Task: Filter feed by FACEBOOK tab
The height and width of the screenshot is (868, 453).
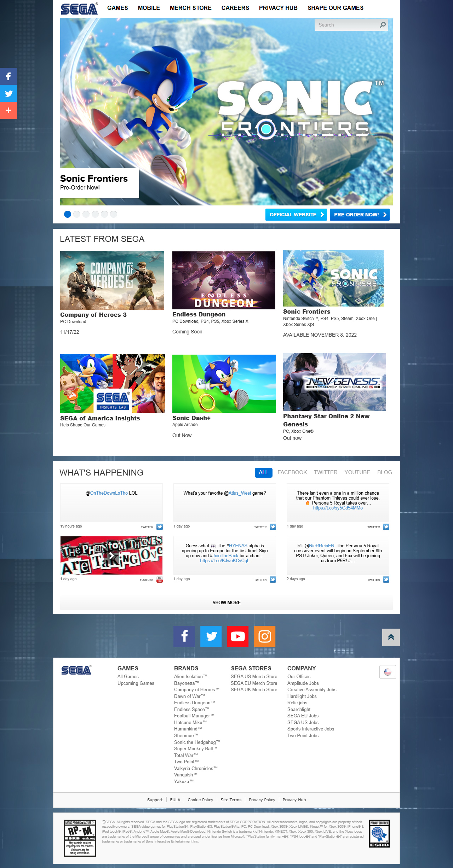Action: point(292,472)
